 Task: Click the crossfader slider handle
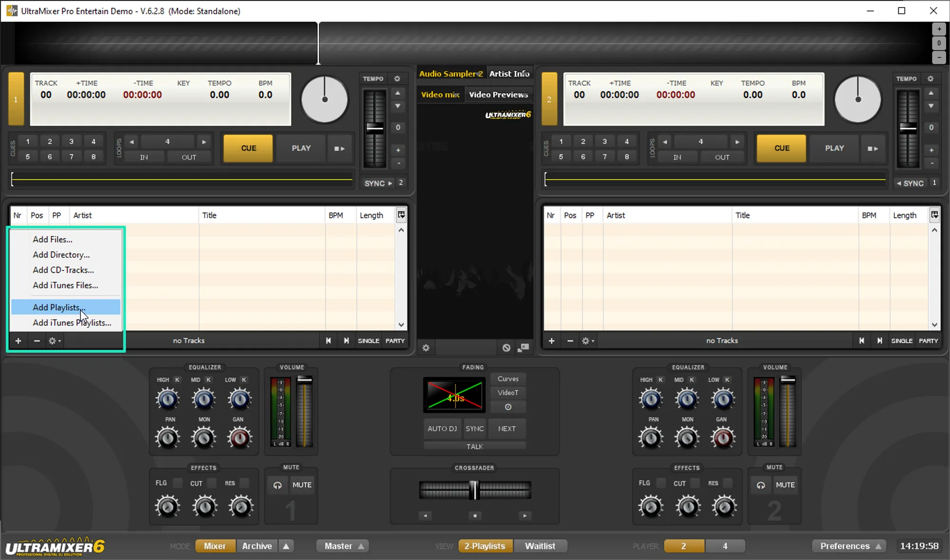(x=474, y=490)
